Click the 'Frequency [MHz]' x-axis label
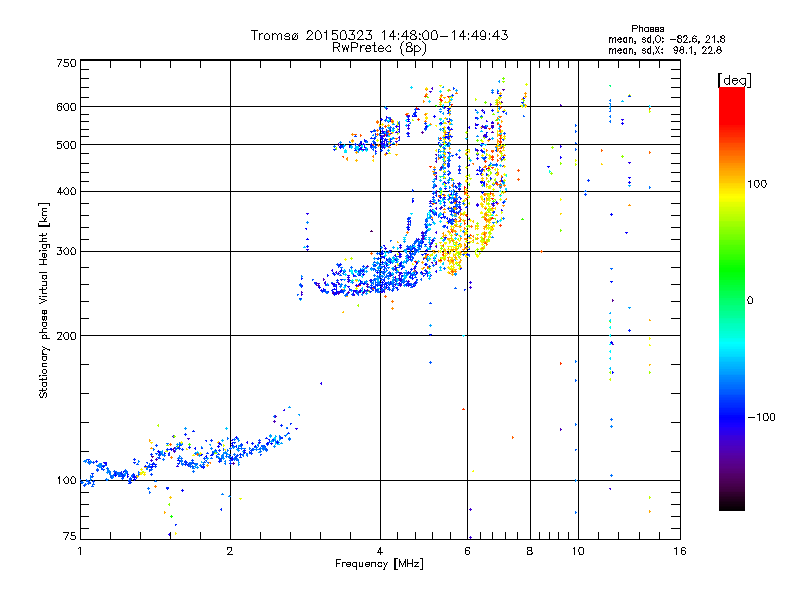 click(379, 564)
